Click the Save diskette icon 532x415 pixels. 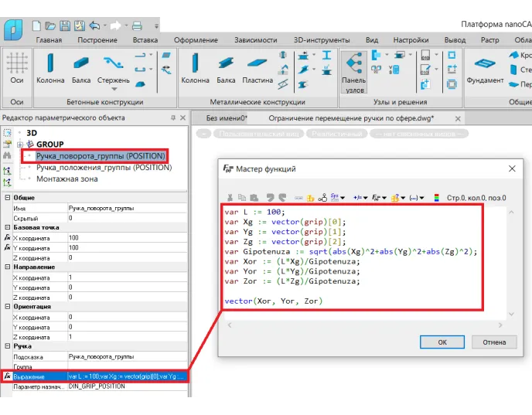coord(65,26)
